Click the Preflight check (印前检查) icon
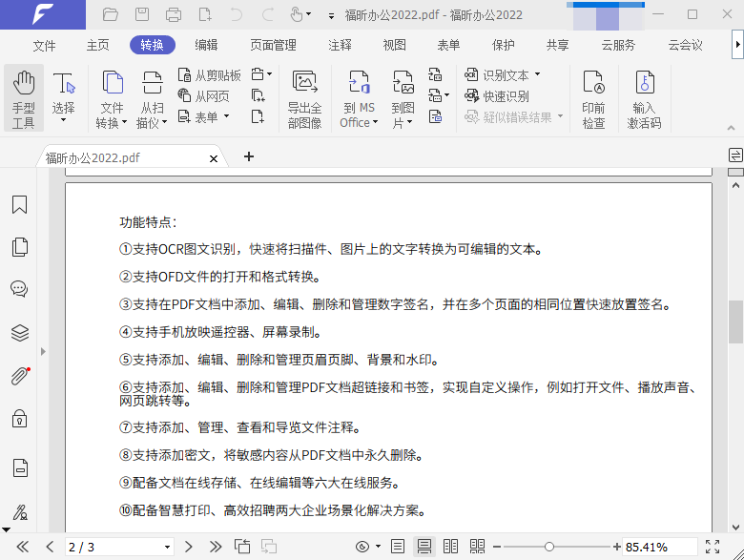The height and width of the screenshot is (560, 744). point(593,98)
